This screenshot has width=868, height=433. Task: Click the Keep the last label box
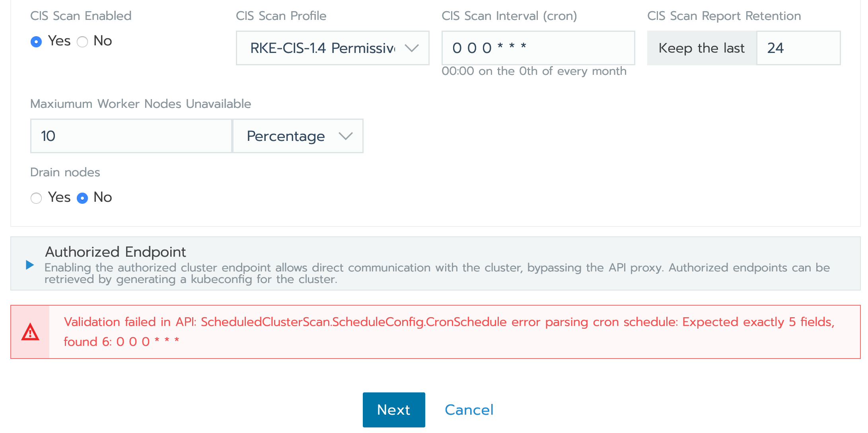point(702,48)
